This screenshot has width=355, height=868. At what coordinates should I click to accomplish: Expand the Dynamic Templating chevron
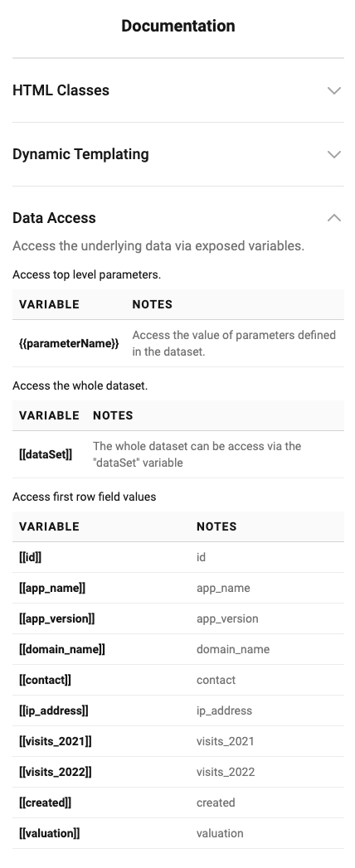(x=334, y=154)
